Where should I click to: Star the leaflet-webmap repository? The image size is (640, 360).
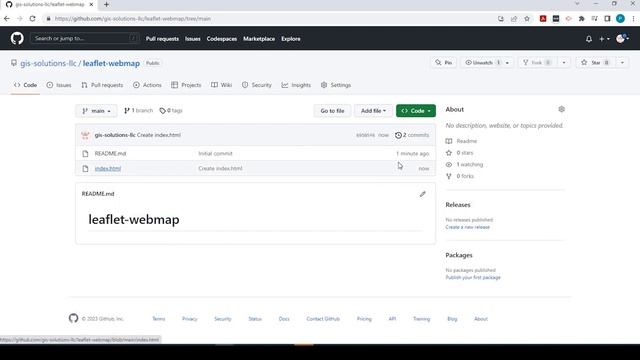[595, 62]
